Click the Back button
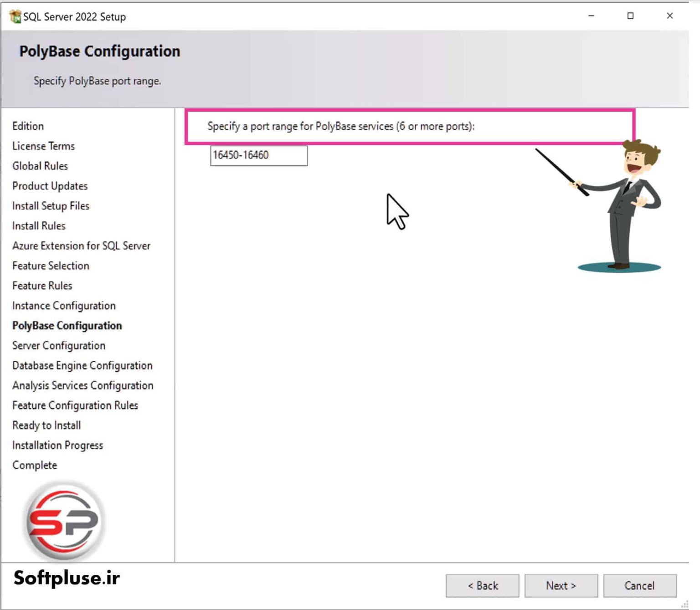Viewport: 700px width, 610px height. tap(483, 586)
